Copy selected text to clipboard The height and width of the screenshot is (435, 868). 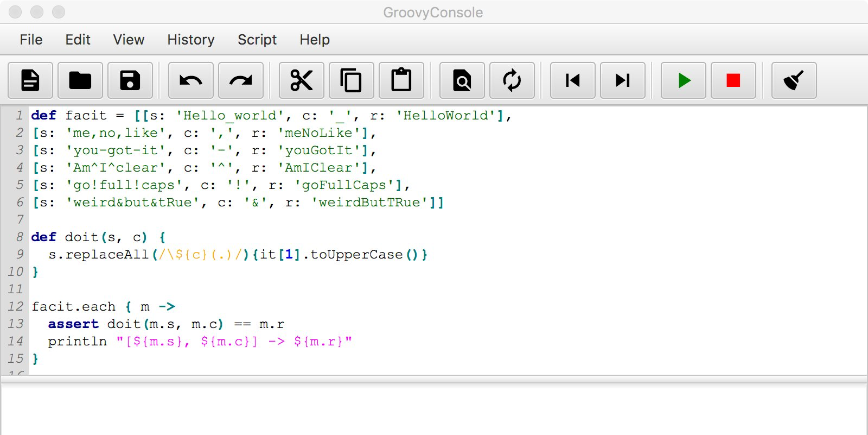352,80
